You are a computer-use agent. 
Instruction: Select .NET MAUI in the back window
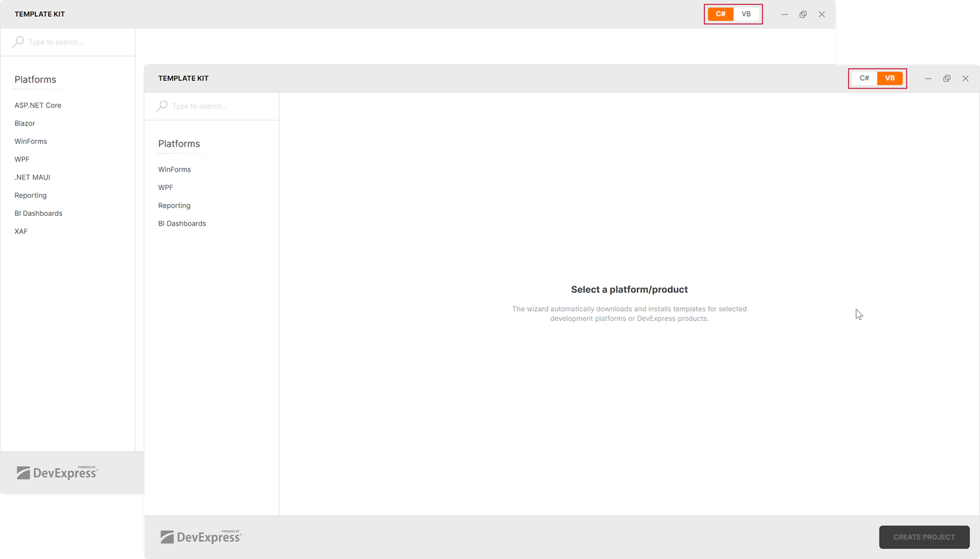pyautogui.click(x=32, y=178)
